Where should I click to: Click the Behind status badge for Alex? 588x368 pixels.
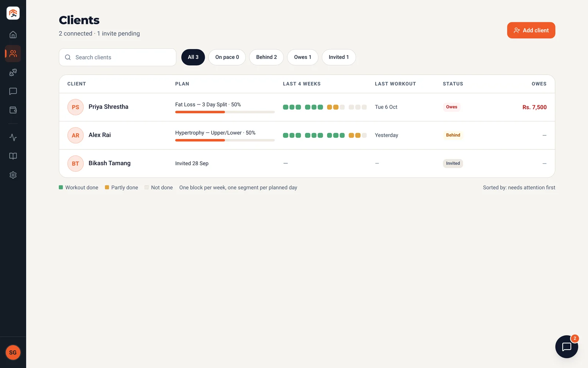pyautogui.click(x=453, y=135)
